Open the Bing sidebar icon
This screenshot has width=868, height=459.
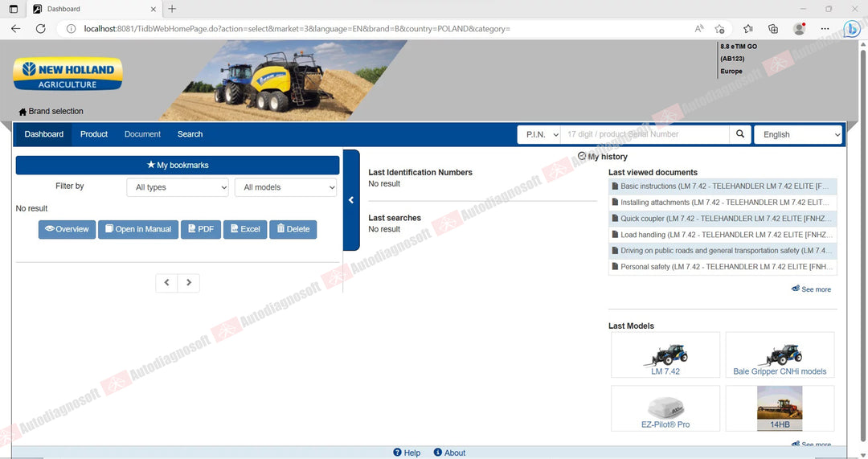coord(851,28)
